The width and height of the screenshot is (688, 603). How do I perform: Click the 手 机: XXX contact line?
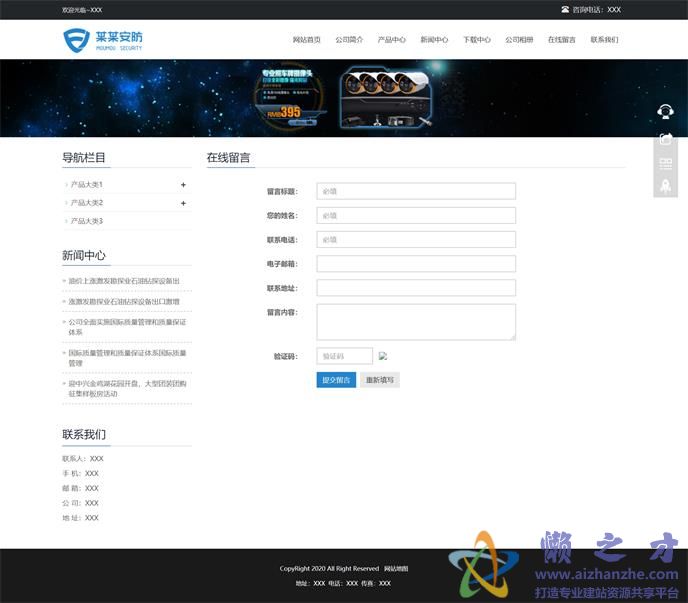81,474
